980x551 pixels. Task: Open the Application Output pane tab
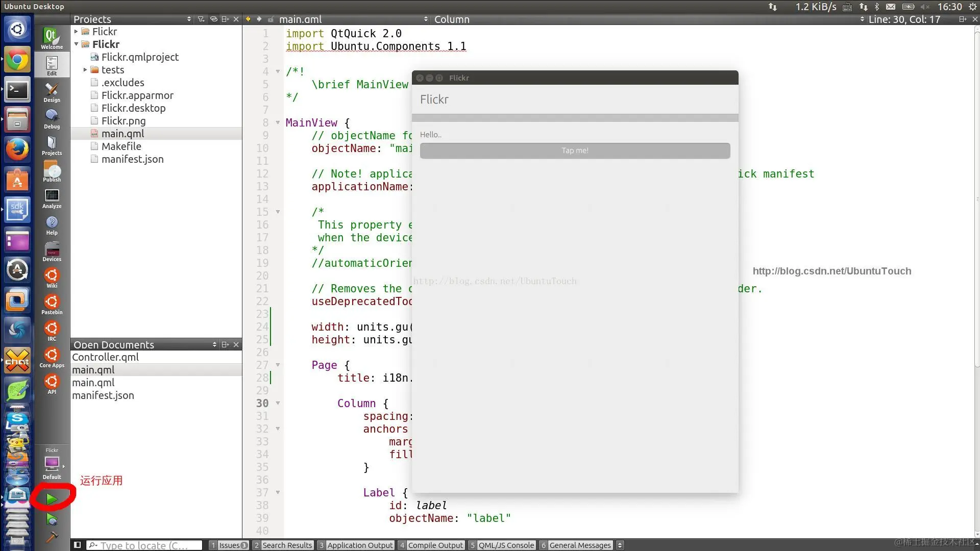point(359,545)
